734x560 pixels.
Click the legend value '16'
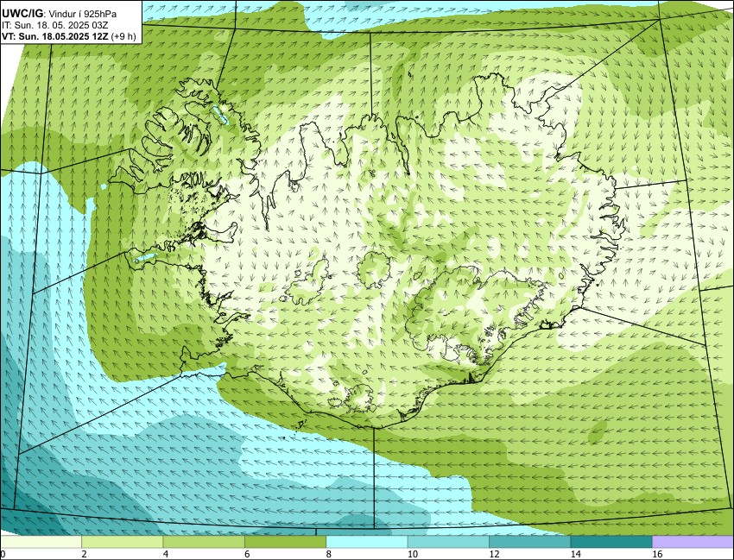(657, 554)
